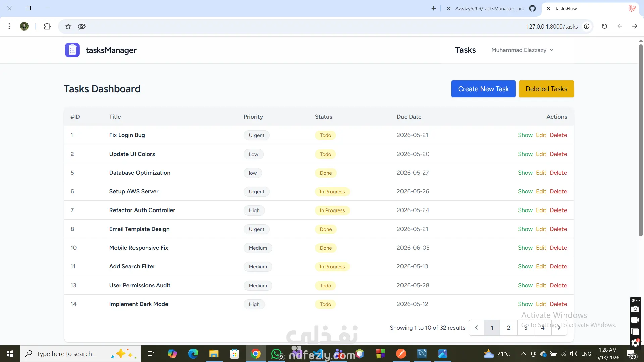Viewport: 644px width, 362px height.
Task: Reload the tasks page
Action: (x=604, y=26)
